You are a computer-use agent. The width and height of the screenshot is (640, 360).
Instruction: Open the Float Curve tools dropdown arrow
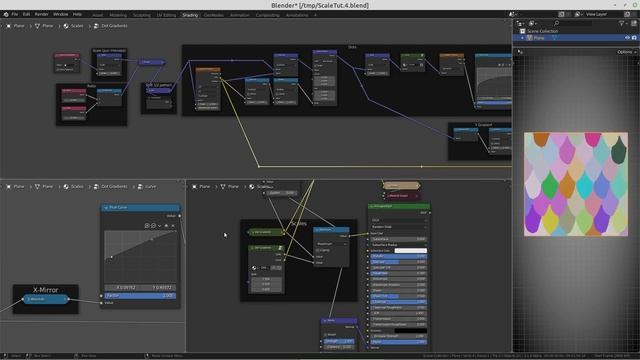click(x=160, y=225)
